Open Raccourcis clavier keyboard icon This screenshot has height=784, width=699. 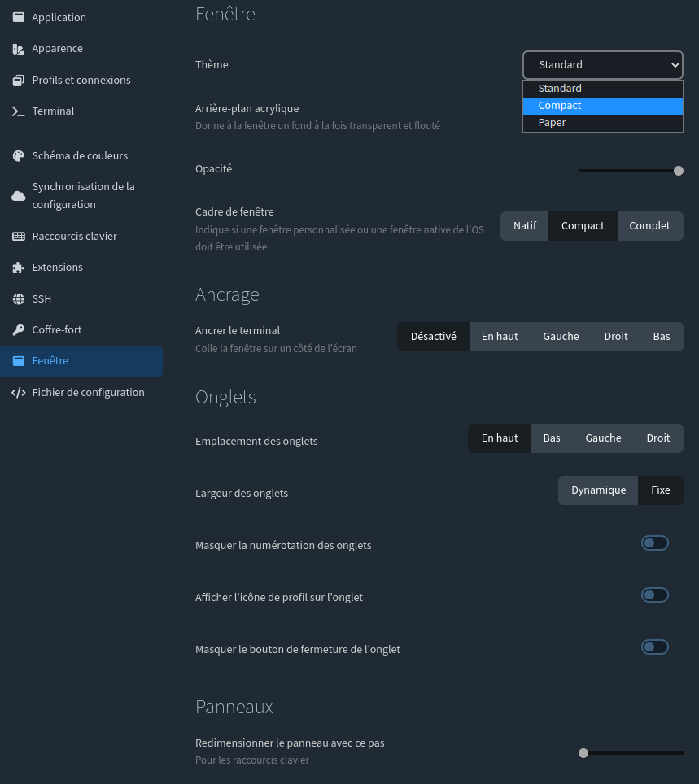(18, 237)
